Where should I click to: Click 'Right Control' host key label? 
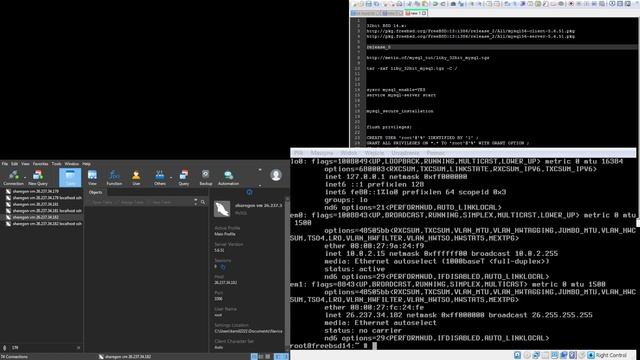coord(611,355)
